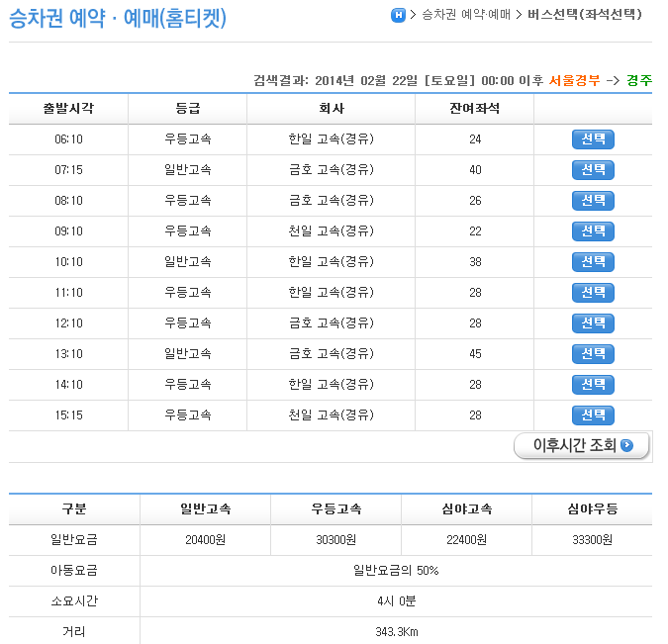The image size is (668, 644).
Task: Select the 10:10 bus with 선택 button
Action: coord(593,262)
